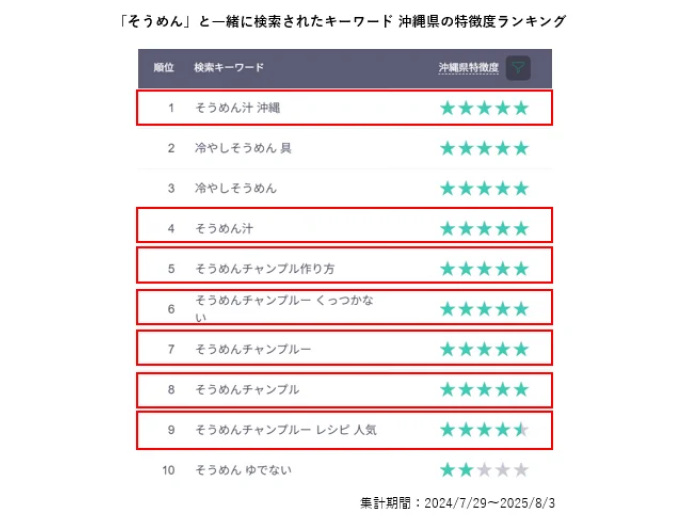This screenshot has height=520, width=693.
Task: Click the two-star rating of rank 10
Action: [x=484, y=470]
